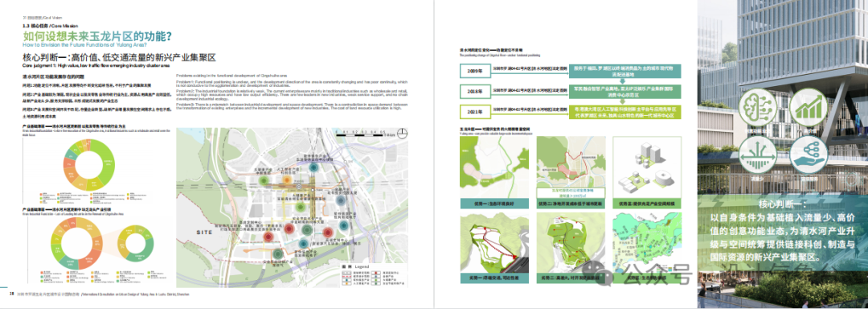Select the 2009年 timeline box

pos(474,70)
